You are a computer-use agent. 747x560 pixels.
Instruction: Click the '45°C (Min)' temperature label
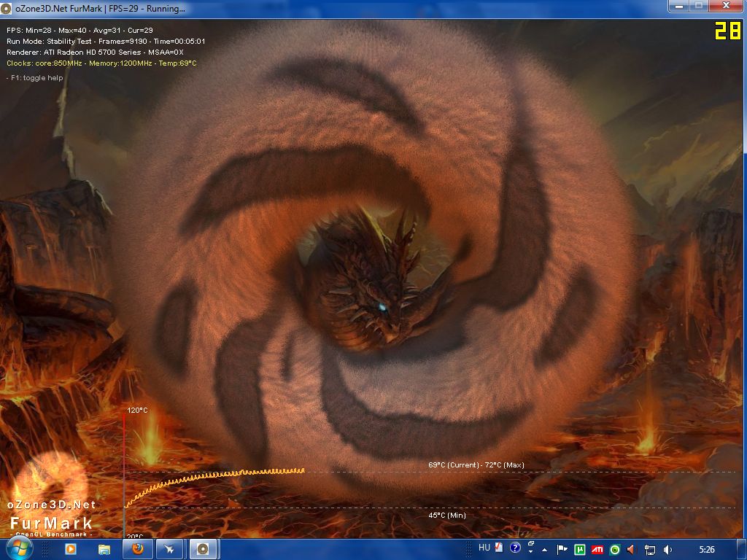(x=447, y=516)
